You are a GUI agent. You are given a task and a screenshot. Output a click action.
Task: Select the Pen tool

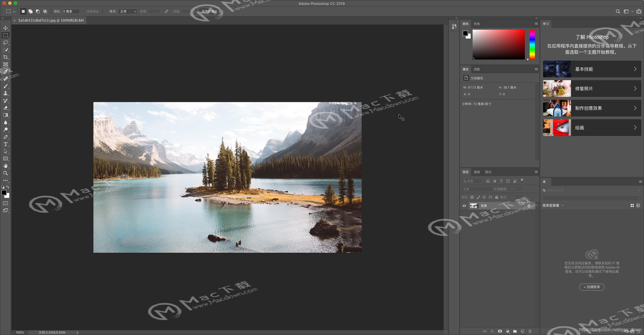[x=6, y=137]
